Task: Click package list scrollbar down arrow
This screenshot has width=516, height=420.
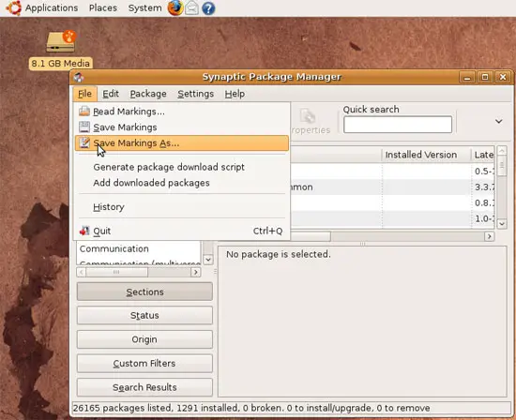Action: click(x=502, y=224)
